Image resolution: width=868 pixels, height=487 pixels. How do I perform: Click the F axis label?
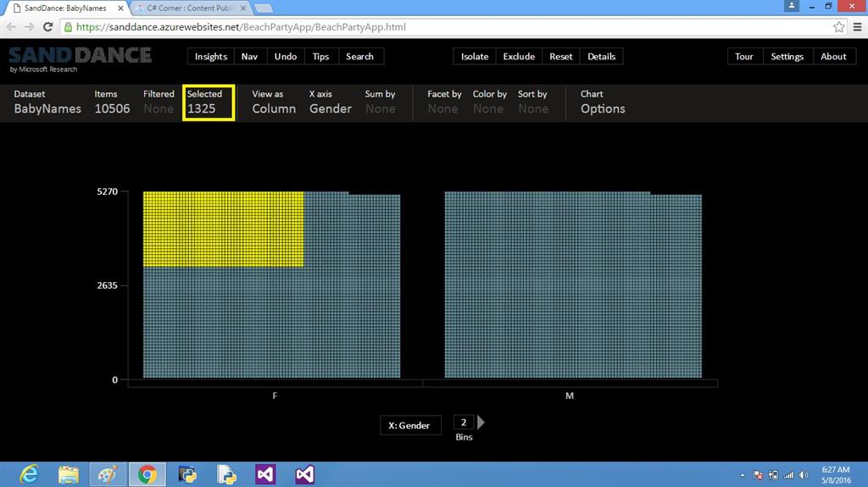click(x=275, y=396)
